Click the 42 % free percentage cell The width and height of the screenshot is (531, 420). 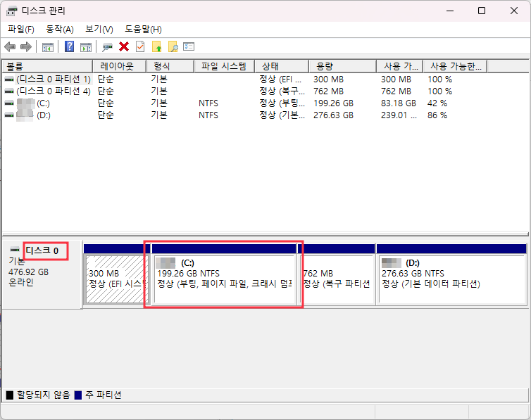point(437,103)
